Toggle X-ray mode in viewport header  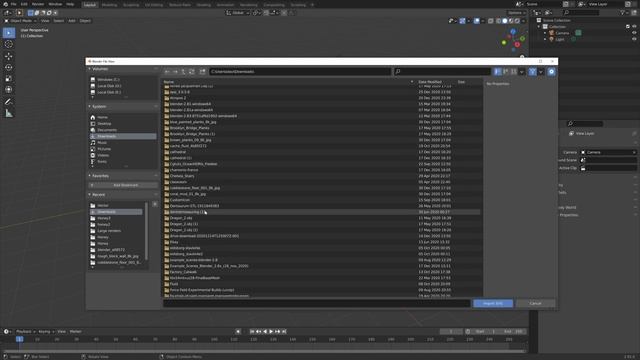(491, 21)
